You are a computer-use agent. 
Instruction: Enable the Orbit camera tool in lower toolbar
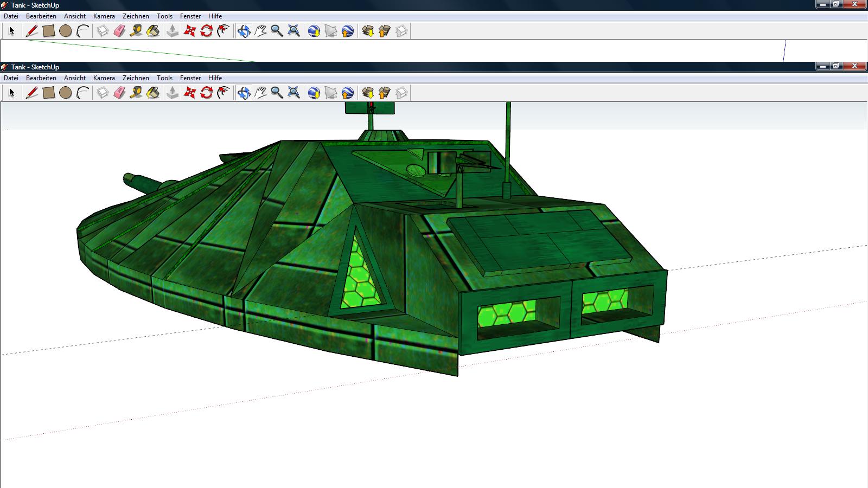[x=244, y=93]
